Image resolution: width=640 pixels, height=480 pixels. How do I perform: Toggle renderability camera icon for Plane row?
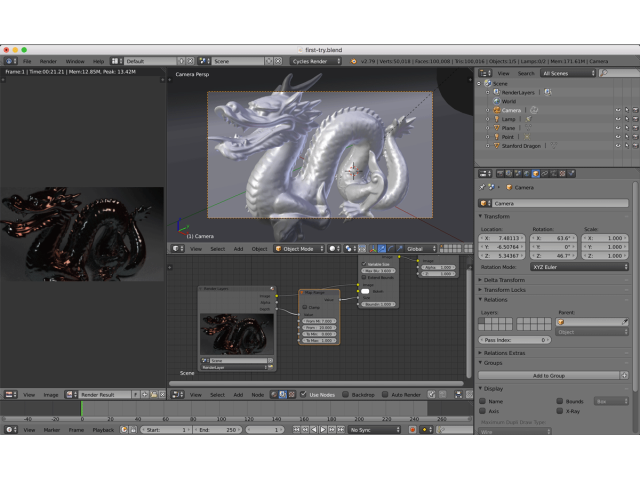pyautogui.click(x=635, y=128)
